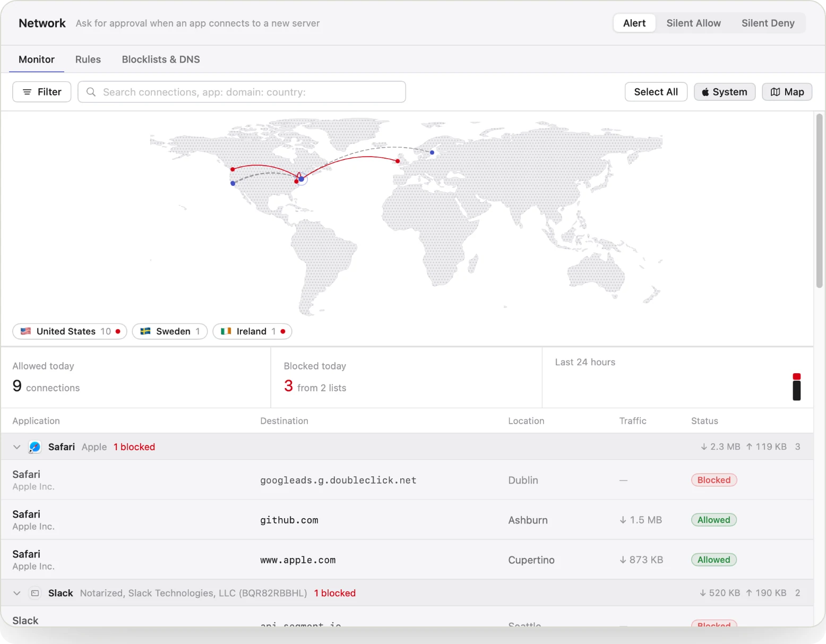Screen dimensions: 826x644
Task: Click the Cupertino location cell
Action: (x=531, y=560)
